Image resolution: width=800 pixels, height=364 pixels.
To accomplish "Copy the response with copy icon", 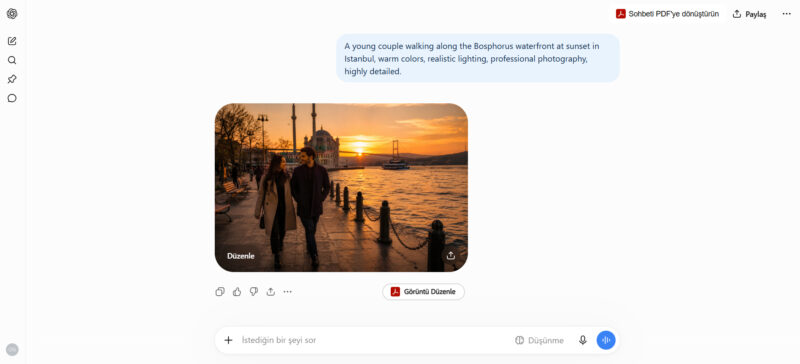I will (220, 292).
